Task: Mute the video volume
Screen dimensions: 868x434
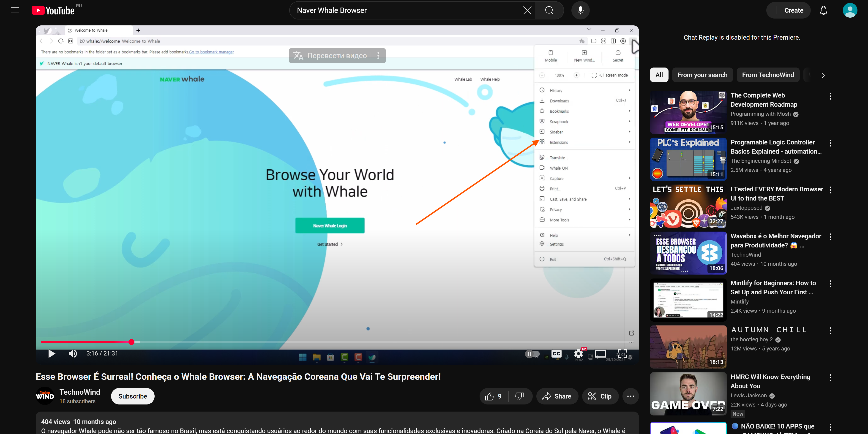Action: click(x=73, y=353)
